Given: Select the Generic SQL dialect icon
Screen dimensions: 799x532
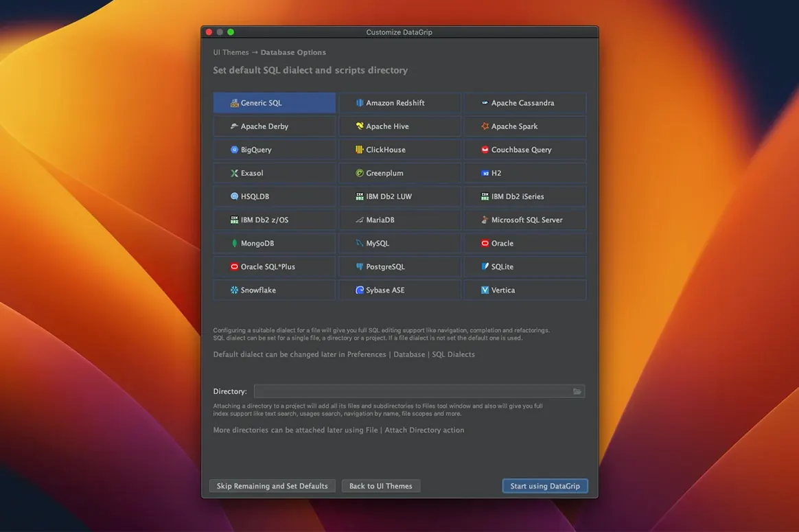Looking at the screenshot, I should (234, 103).
